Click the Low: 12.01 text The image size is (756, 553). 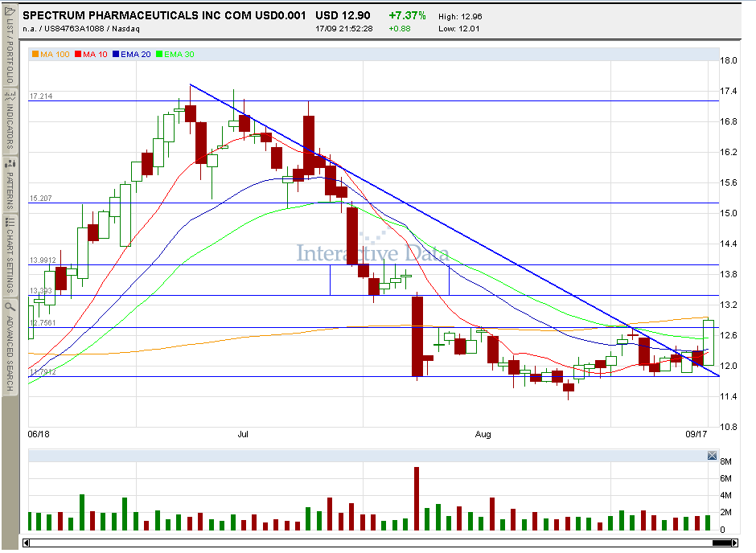(459, 28)
